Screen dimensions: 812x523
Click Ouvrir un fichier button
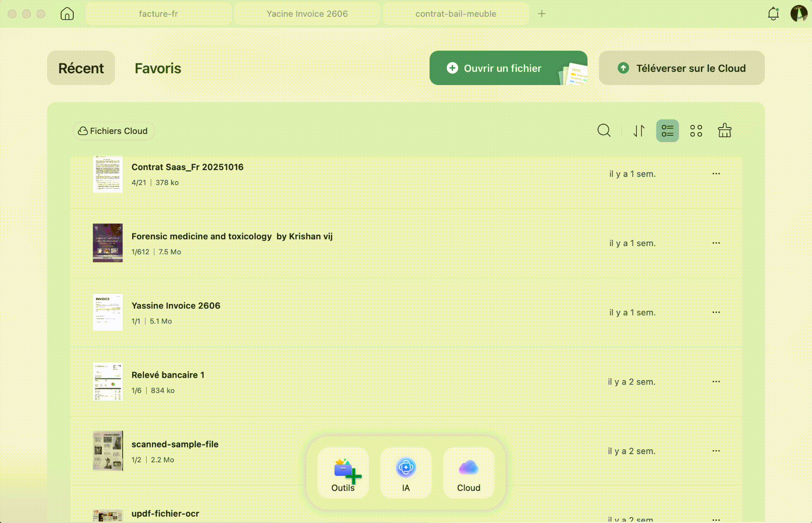(508, 68)
